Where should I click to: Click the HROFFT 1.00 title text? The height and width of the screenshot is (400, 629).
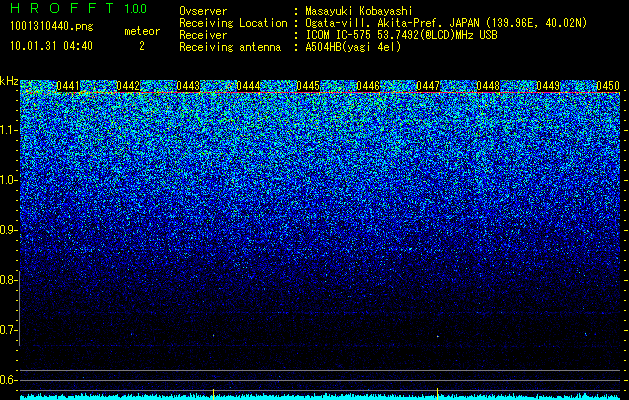click(x=78, y=8)
